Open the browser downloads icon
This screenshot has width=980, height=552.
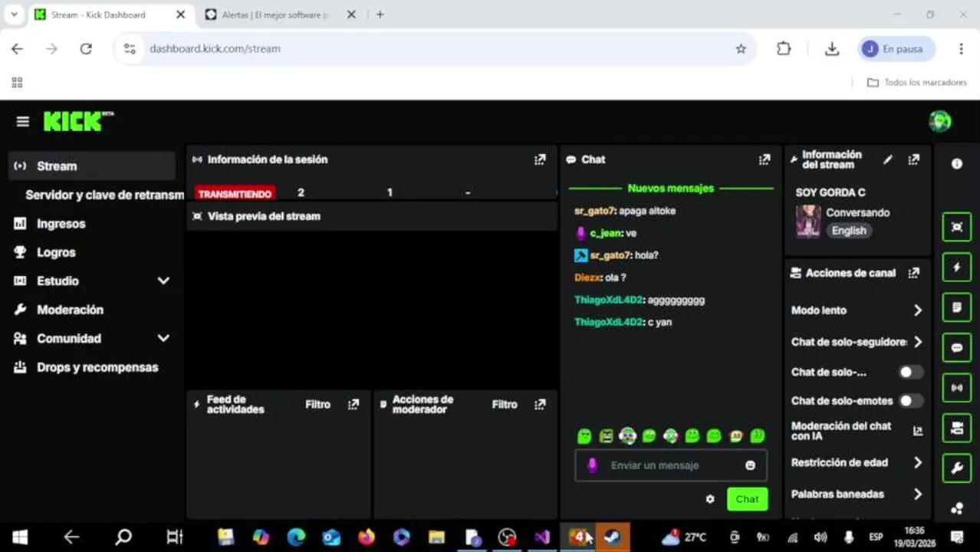point(832,48)
